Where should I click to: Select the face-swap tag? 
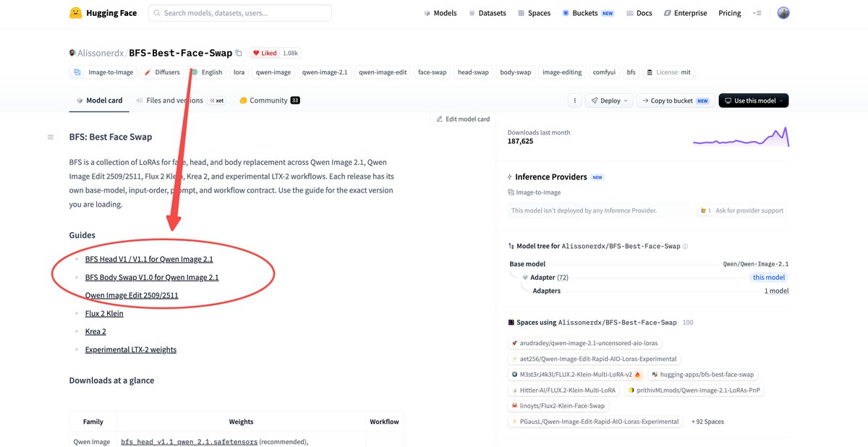(x=433, y=72)
